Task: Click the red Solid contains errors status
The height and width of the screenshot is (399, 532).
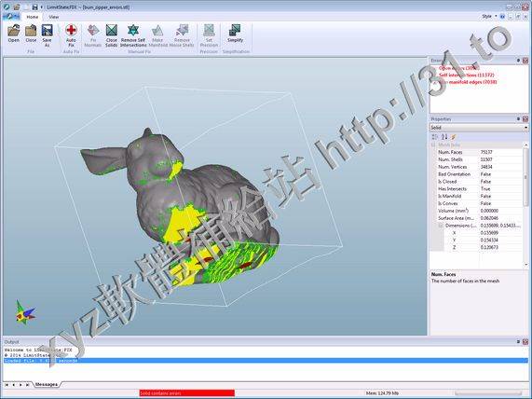Action: pyautogui.click(x=187, y=393)
